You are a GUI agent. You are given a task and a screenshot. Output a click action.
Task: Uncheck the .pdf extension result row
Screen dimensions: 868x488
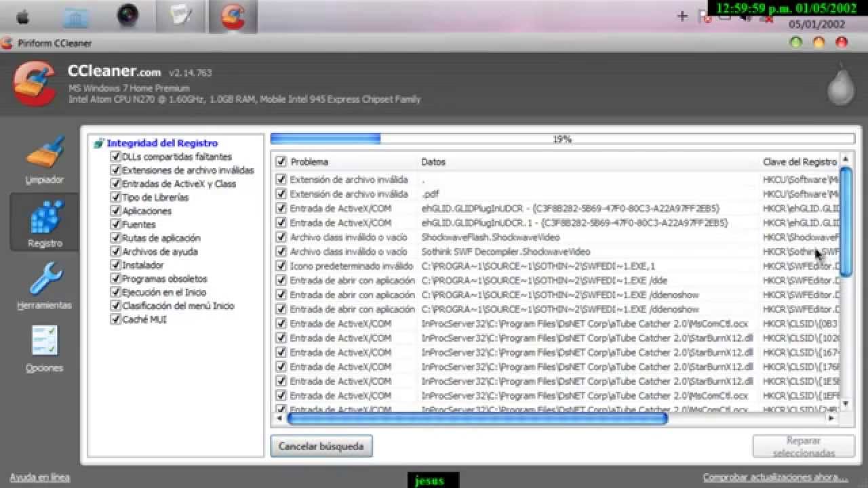pyautogui.click(x=281, y=194)
